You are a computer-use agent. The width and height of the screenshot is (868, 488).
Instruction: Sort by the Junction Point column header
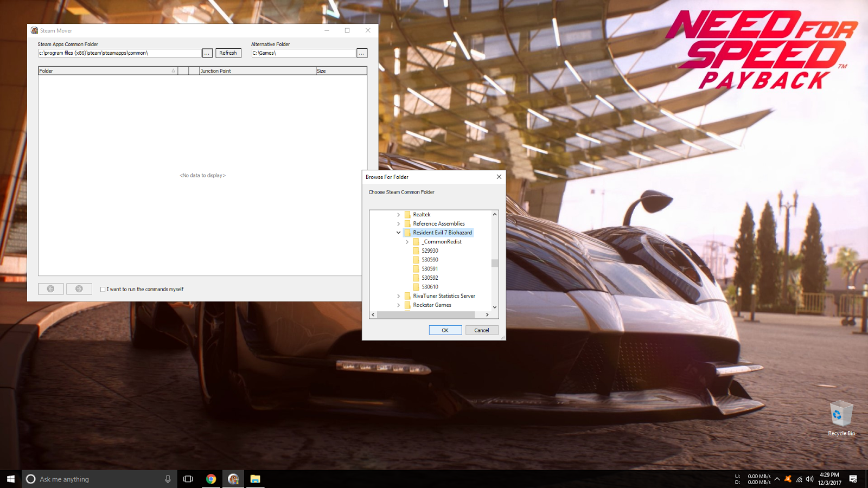pyautogui.click(x=257, y=70)
